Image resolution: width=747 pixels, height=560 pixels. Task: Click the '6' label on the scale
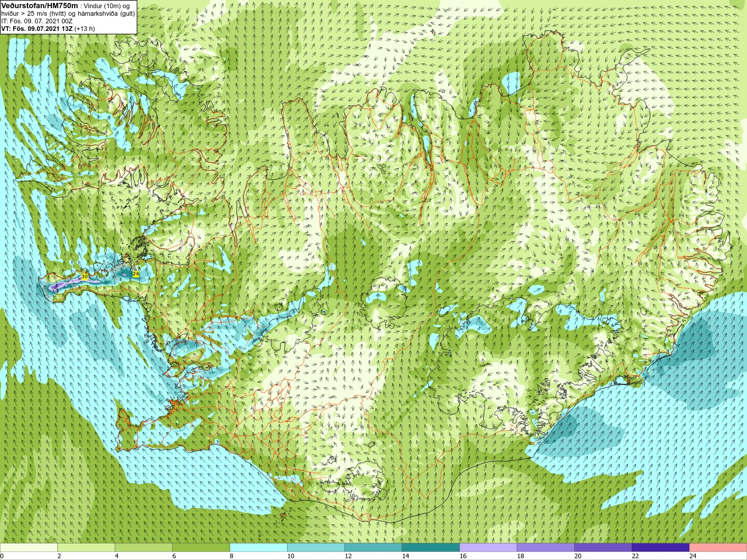pos(174,556)
